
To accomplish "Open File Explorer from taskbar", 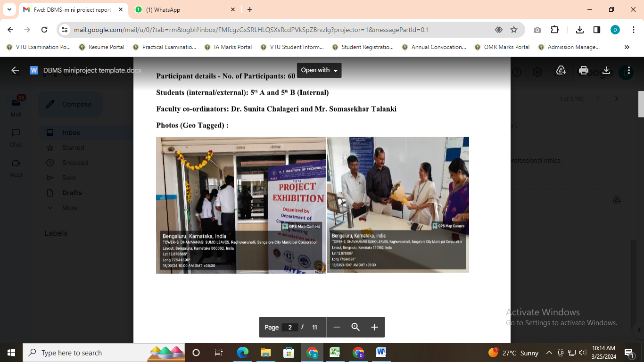I will 265,353.
